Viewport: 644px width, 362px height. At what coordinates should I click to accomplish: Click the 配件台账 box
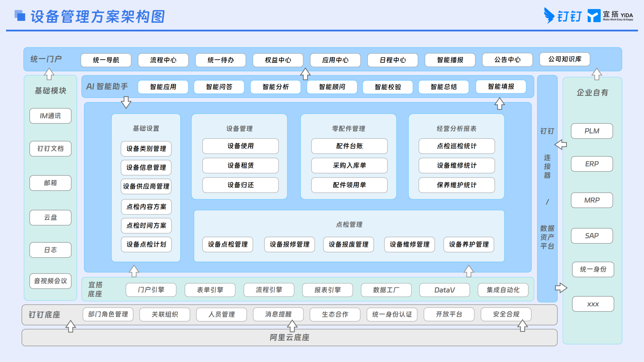point(349,146)
